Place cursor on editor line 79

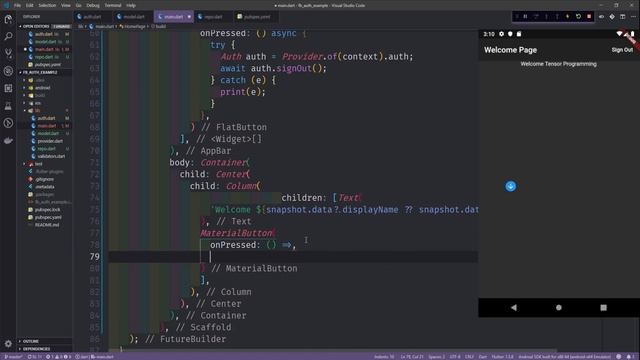[293, 256]
